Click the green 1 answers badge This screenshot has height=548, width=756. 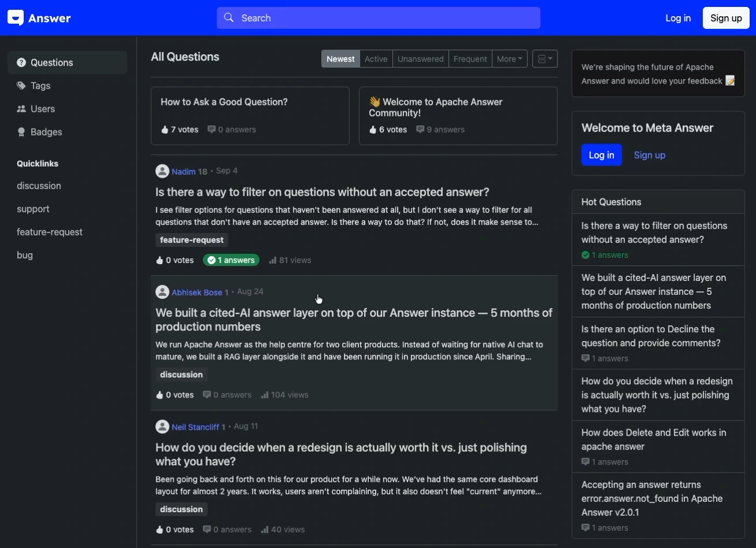[x=231, y=260]
